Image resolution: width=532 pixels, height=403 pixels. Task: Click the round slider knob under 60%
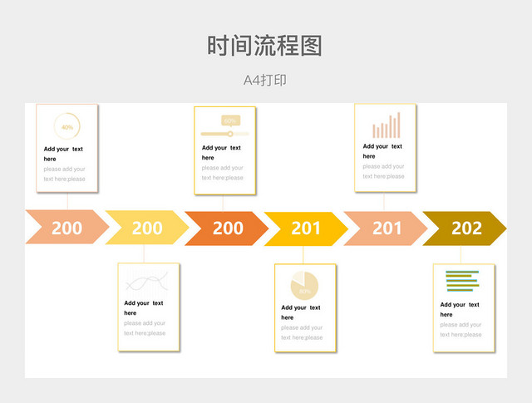coord(230,134)
